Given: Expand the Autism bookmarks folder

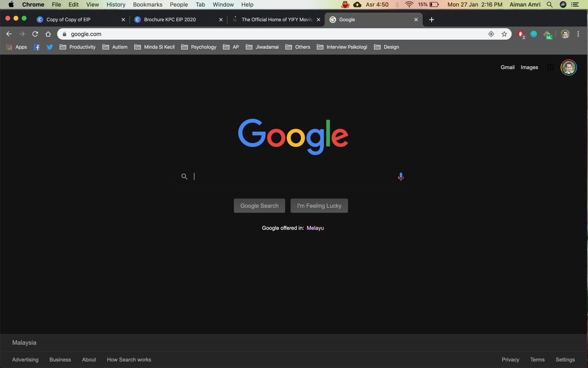Looking at the screenshot, I should pyautogui.click(x=115, y=47).
